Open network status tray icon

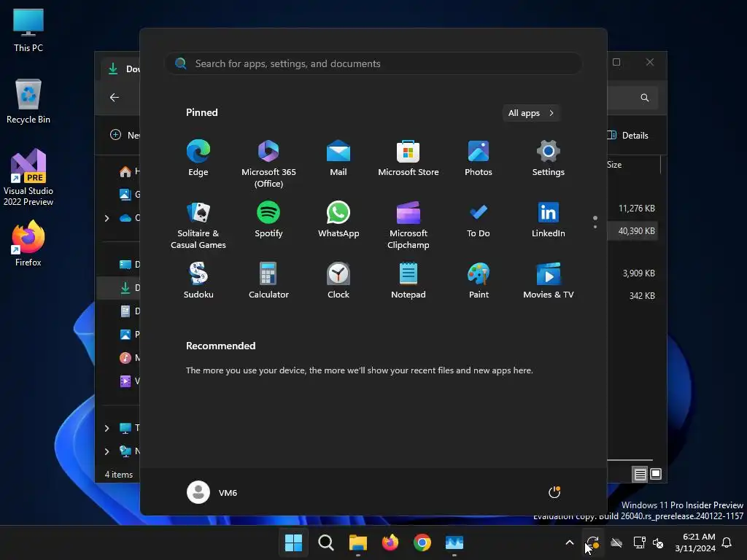[x=639, y=542]
